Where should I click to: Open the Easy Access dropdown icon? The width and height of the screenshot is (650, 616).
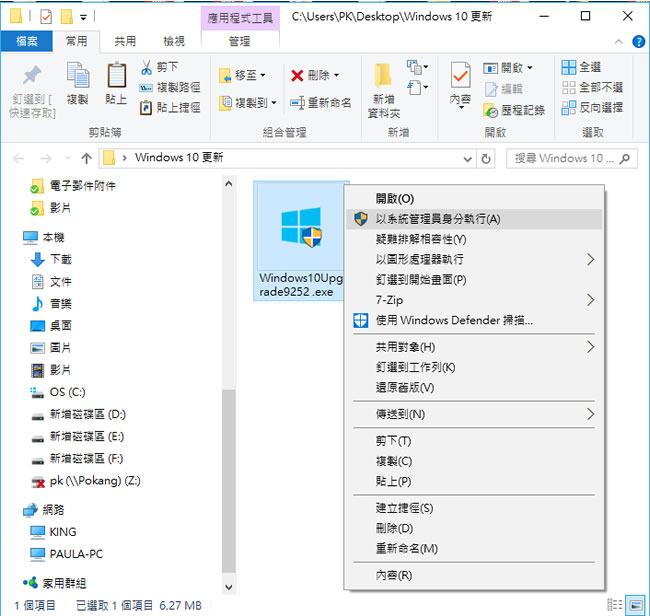click(x=417, y=87)
